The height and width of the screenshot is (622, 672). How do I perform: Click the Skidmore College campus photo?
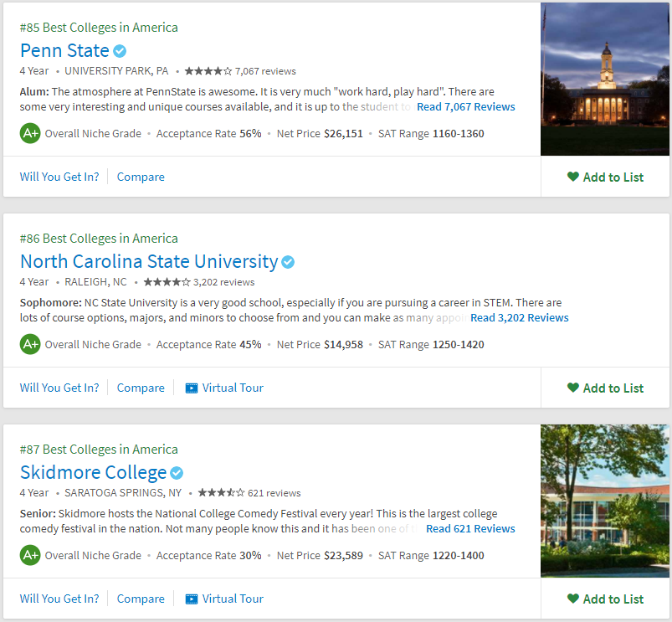pos(605,501)
